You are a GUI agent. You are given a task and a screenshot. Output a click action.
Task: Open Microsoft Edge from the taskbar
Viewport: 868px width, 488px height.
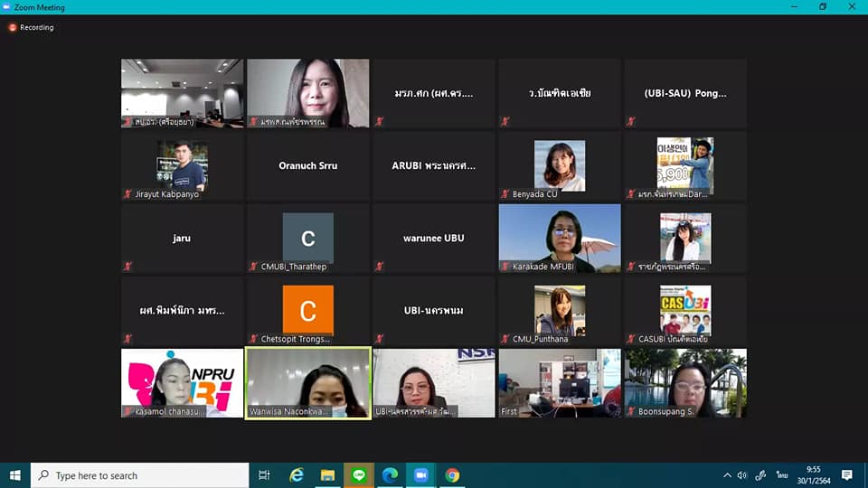390,475
